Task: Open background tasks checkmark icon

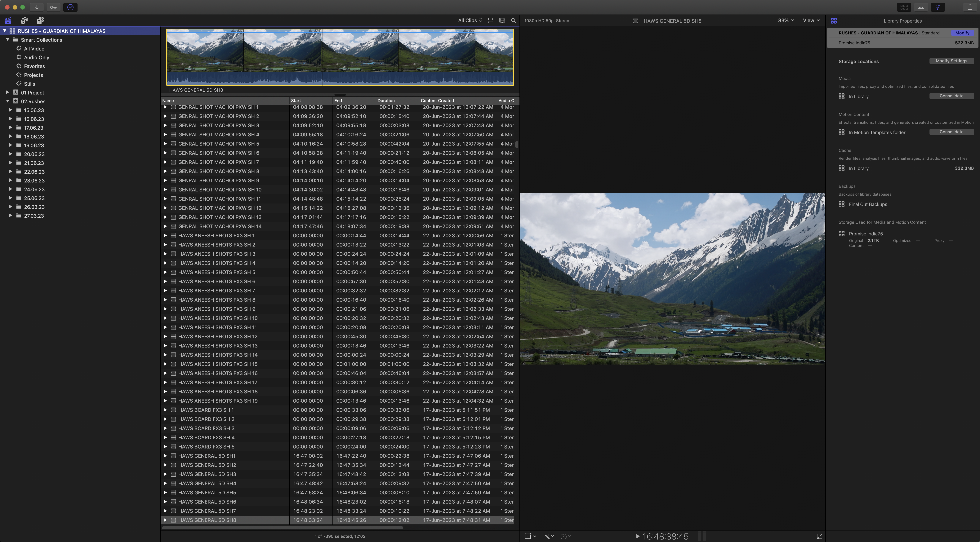Action: click(70, 7)
